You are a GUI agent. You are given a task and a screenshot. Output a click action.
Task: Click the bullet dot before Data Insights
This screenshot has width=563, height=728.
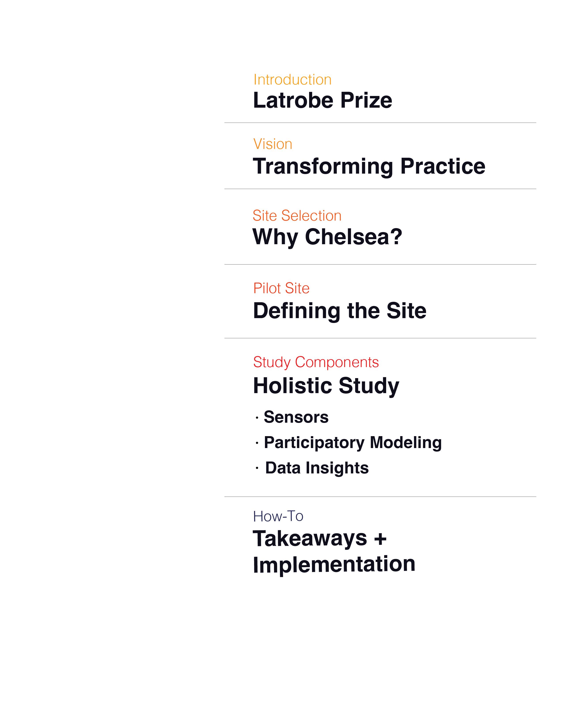[257, 469]
